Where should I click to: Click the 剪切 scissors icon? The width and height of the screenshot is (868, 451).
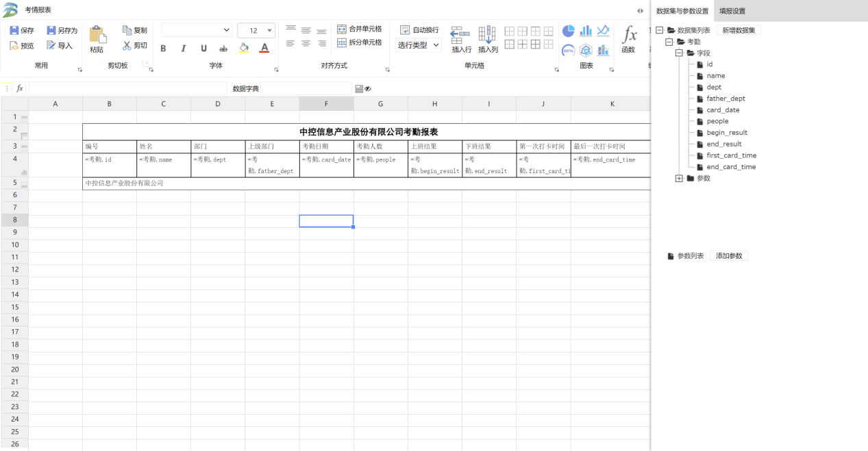[127, 46]
